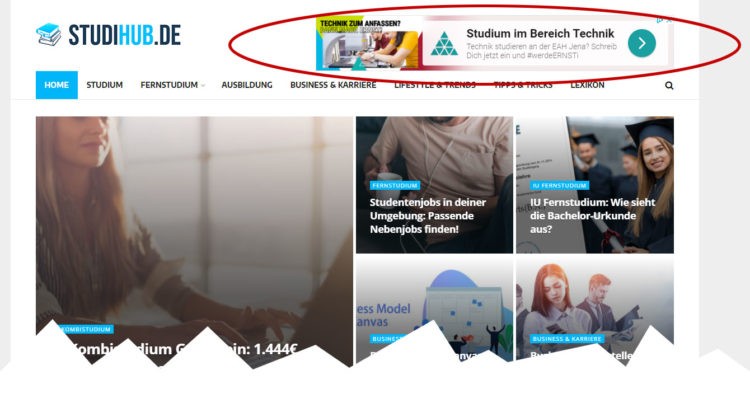Expand the Fernstudium dropdown arrow
This screenshot has width=750, height=403.
pyautogui.click(x=203, y=86)
